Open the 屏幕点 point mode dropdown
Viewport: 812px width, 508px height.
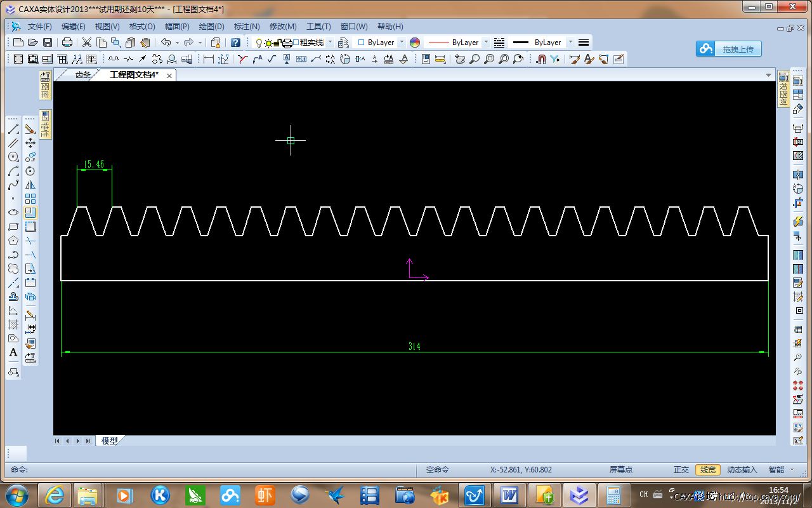(620, 470)
